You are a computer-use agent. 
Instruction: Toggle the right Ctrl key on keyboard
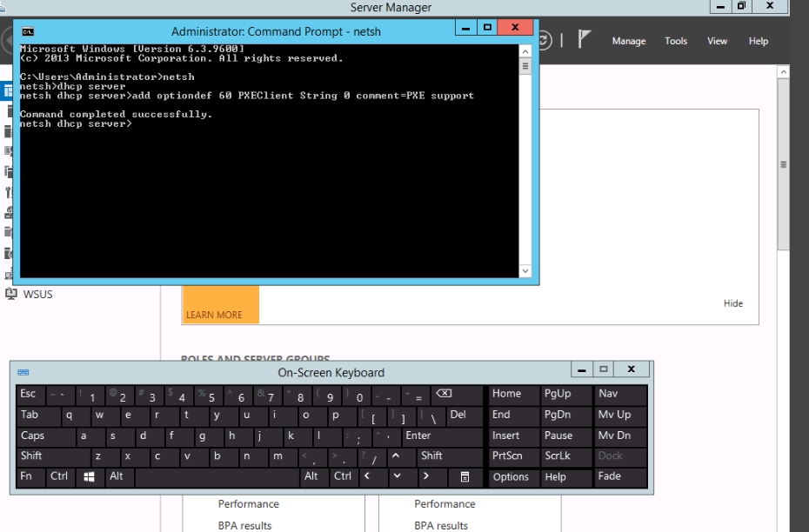(x=343, y=477)
